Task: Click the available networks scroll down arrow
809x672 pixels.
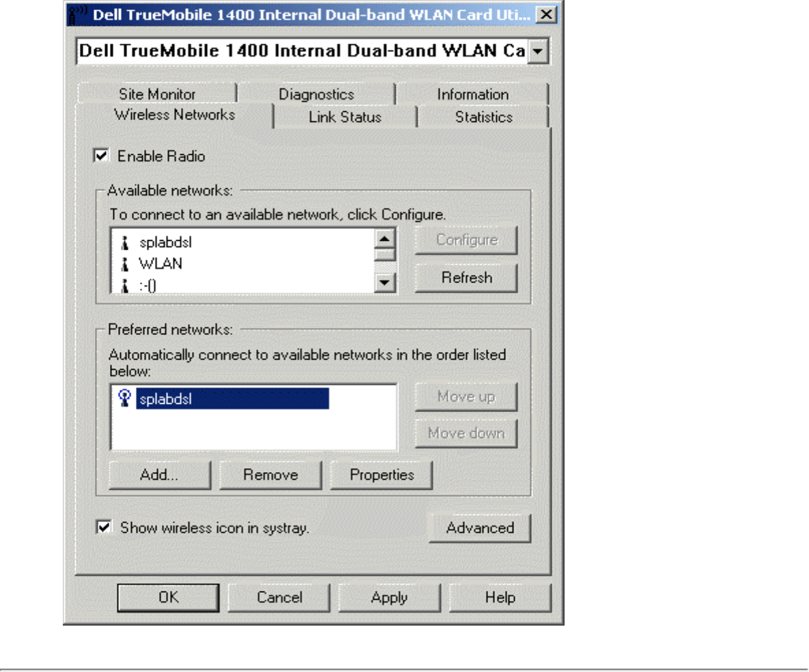Action: coord(384,282)
